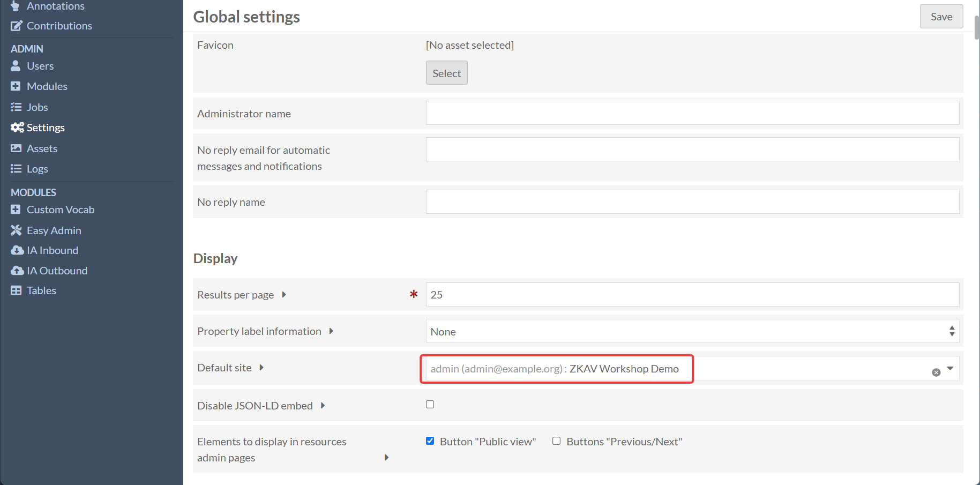The width and height of the screenshot is (980, 485).
Task: Click the Custom Vocab plus icon
Action: click(x=16, y=210)
